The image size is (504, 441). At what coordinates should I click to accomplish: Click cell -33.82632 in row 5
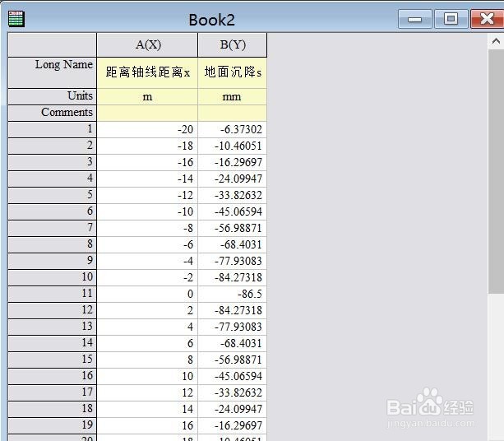click(x=233, y=195)
